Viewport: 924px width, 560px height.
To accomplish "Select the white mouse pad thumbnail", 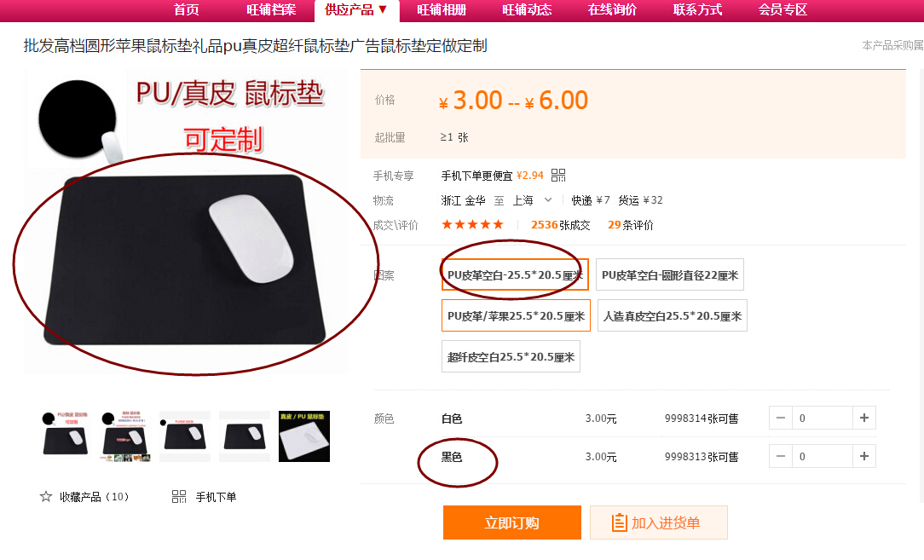I will [x=304, y=436].
